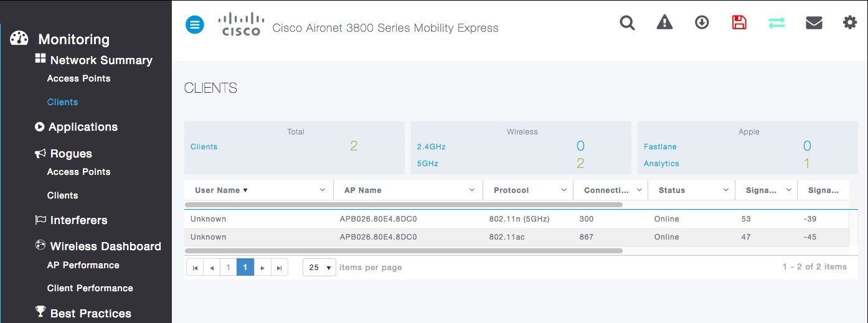
Task: Click the upper horizontal table scrollbar
Action: coord(403,204)
